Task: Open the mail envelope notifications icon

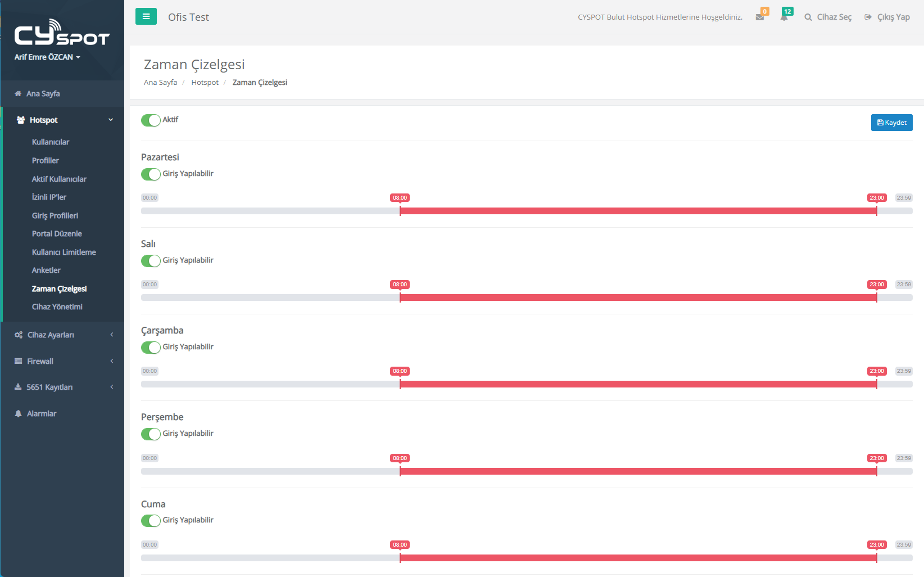Action: (x=760, y=17)
